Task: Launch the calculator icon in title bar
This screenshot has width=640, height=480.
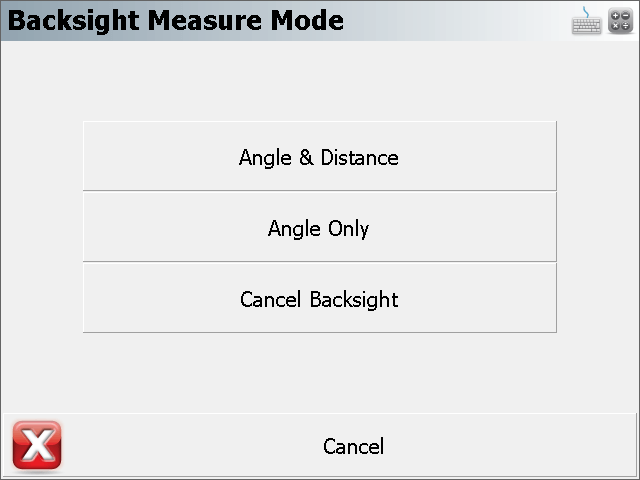Action: tap(620, 21)
